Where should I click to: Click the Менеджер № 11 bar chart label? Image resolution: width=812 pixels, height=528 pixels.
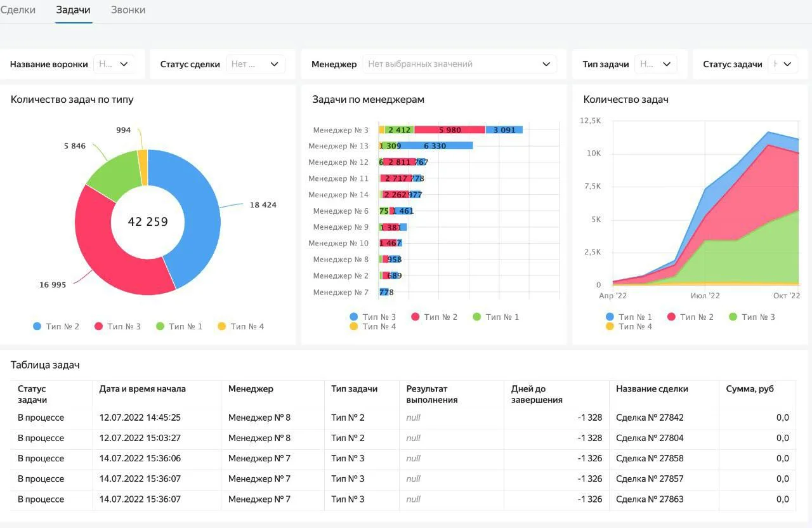(x=338, y=179)
